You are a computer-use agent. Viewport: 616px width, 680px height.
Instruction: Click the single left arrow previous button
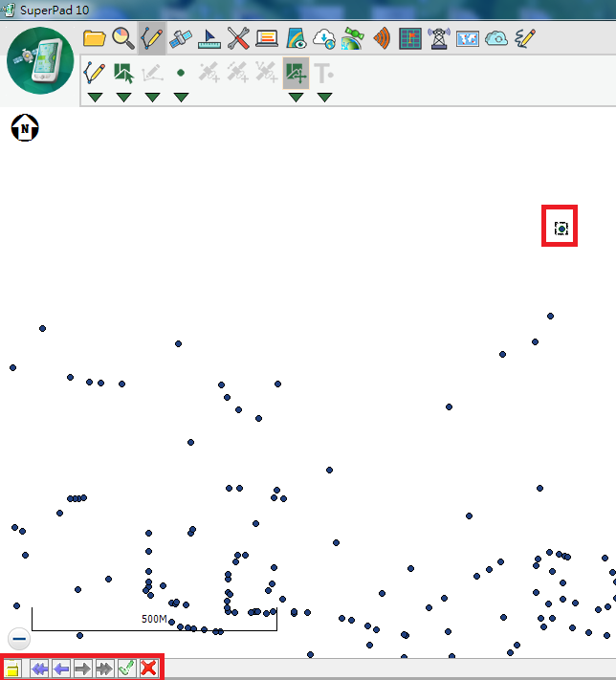[61, 669]
